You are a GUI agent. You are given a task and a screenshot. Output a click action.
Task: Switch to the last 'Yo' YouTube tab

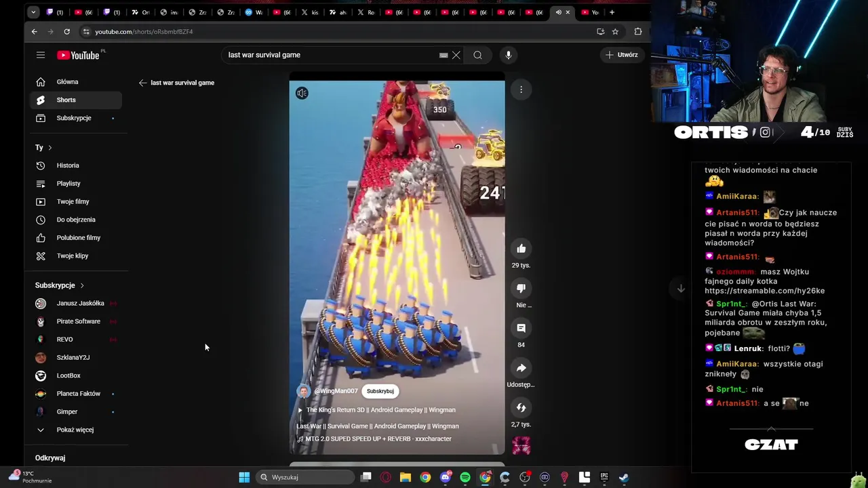pyautogui.click(x=591, y=12)
